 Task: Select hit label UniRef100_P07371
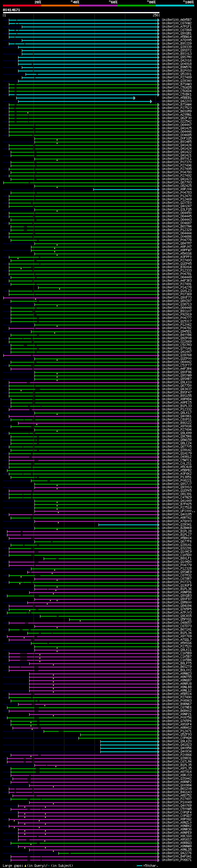click(177, 582)
